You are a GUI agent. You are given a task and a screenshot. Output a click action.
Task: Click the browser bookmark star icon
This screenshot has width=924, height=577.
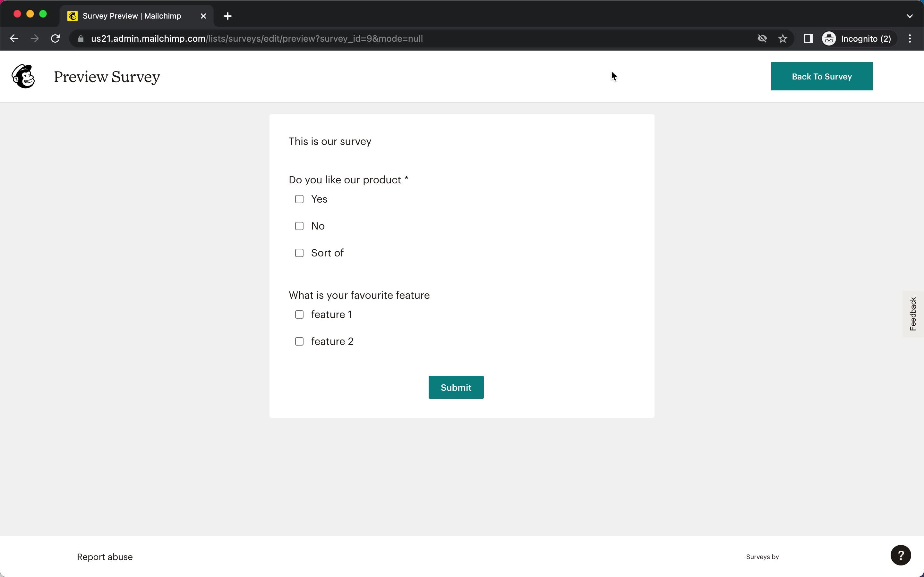[x=784, y=38]
